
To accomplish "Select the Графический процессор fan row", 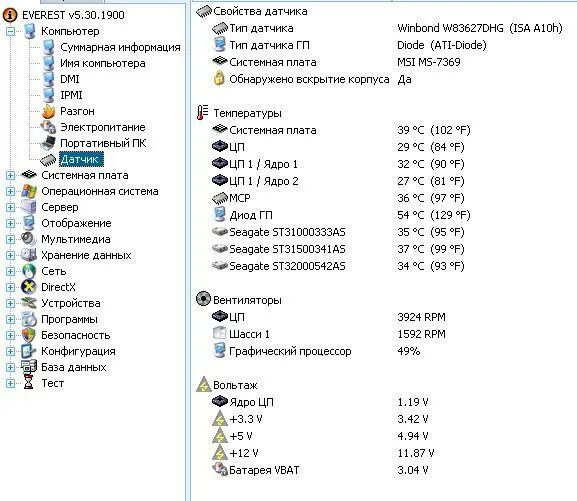I will point(290,351).
